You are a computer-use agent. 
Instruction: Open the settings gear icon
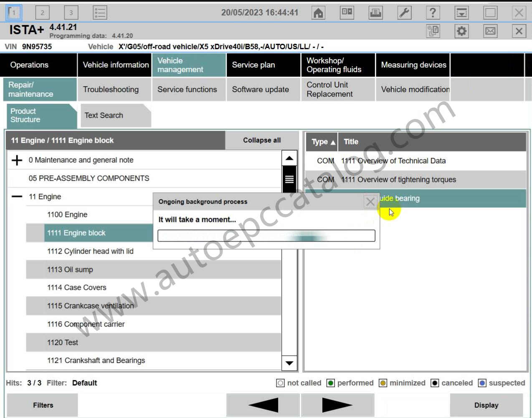click(461, 31)
